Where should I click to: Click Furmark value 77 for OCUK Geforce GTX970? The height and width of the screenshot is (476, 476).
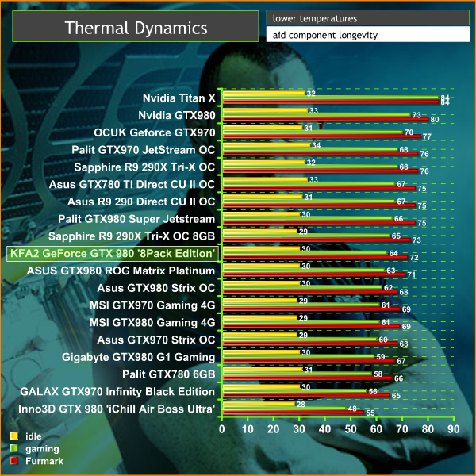[x=427, y=137]
